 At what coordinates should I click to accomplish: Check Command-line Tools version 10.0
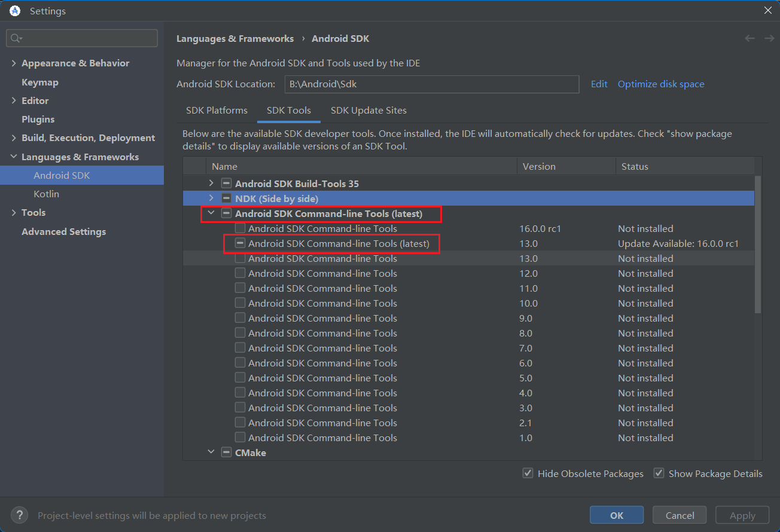240,303
